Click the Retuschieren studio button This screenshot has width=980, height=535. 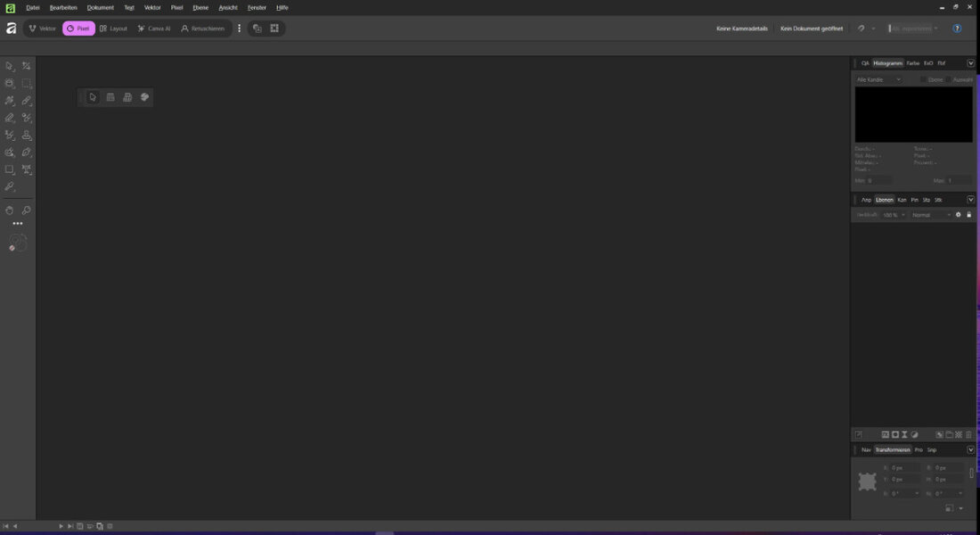point(202,29)
